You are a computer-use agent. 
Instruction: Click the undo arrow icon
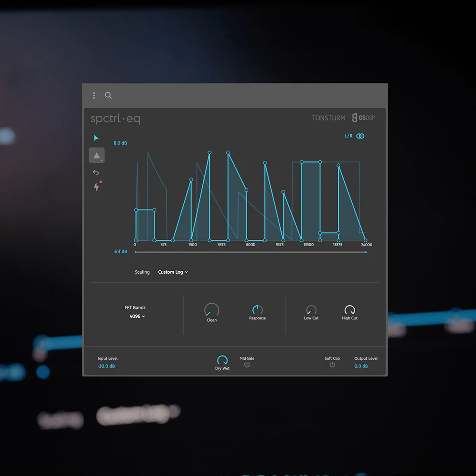click(x=96, y=172)
